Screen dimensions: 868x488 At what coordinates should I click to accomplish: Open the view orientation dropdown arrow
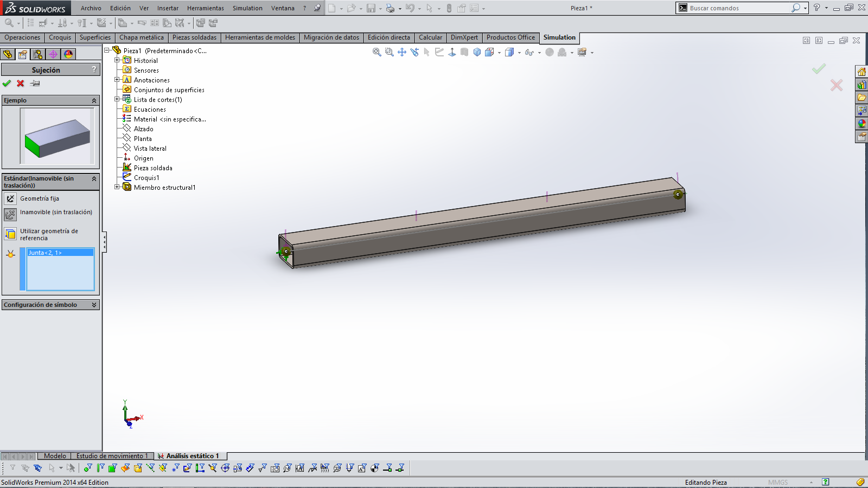[x=499, y=53]
